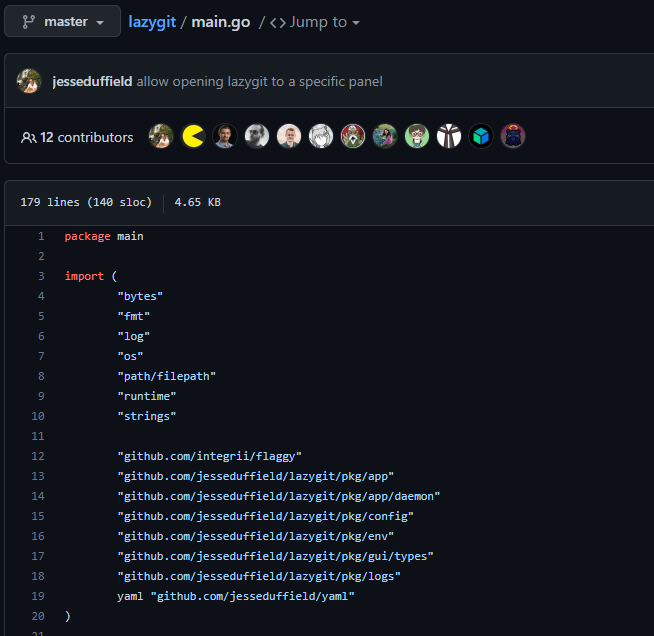Screen dimensions: 654x636
Task: Click the 'package' keyword on line 1
Action: 87,236
